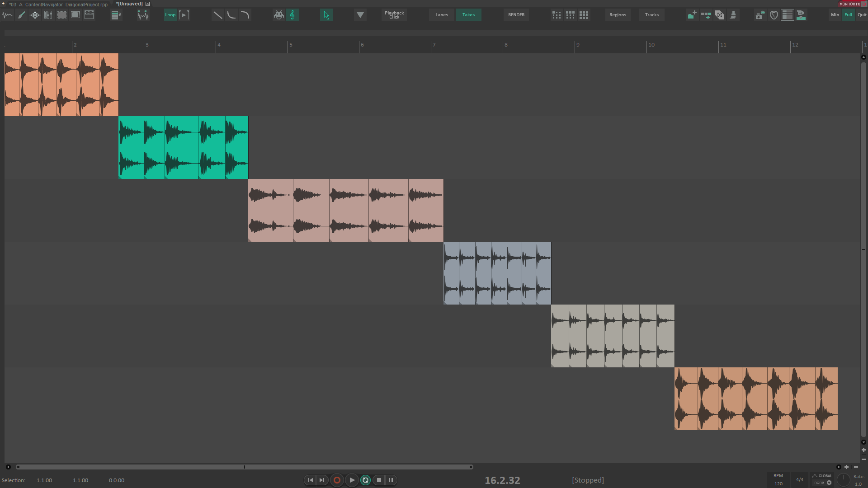
Task: Click the Quit button
Action: [862, 15]
